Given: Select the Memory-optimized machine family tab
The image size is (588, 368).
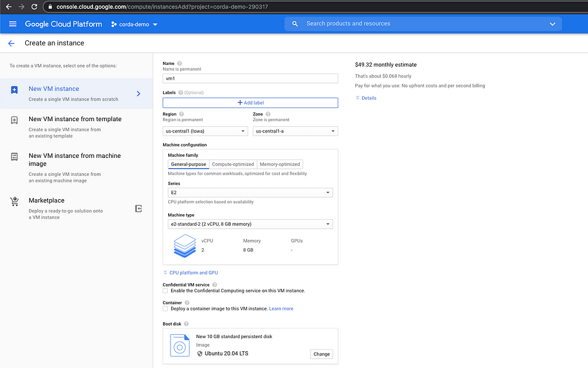Looking at the screenshot, I should (280, 164).
